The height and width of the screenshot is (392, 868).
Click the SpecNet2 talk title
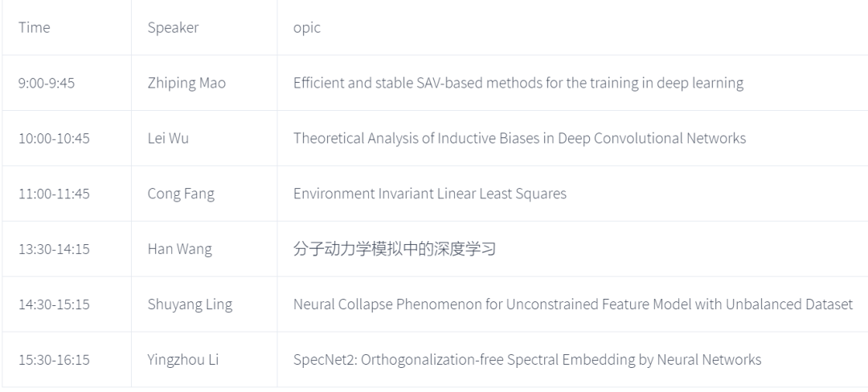[527, 359]
